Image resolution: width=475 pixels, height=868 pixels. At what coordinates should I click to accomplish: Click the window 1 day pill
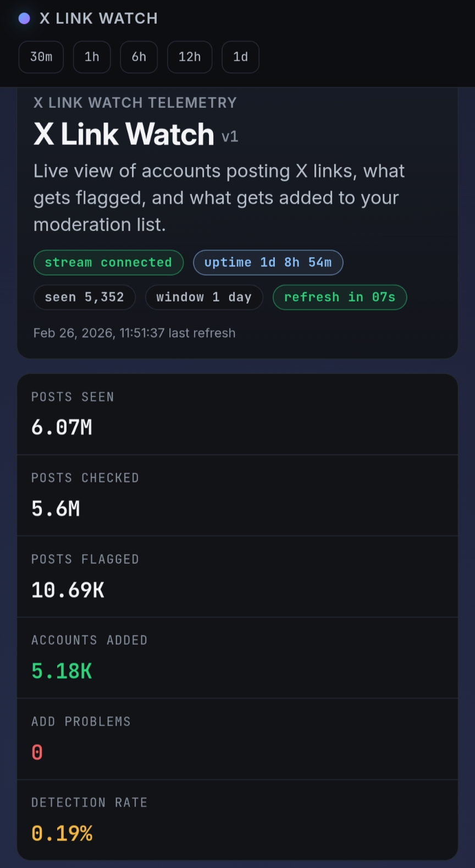click(204, 298)
